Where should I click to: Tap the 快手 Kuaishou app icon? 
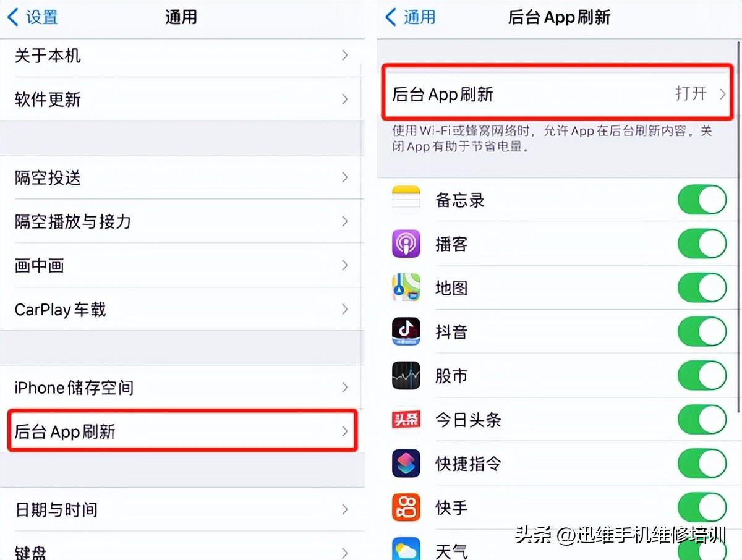coord(406,507)
